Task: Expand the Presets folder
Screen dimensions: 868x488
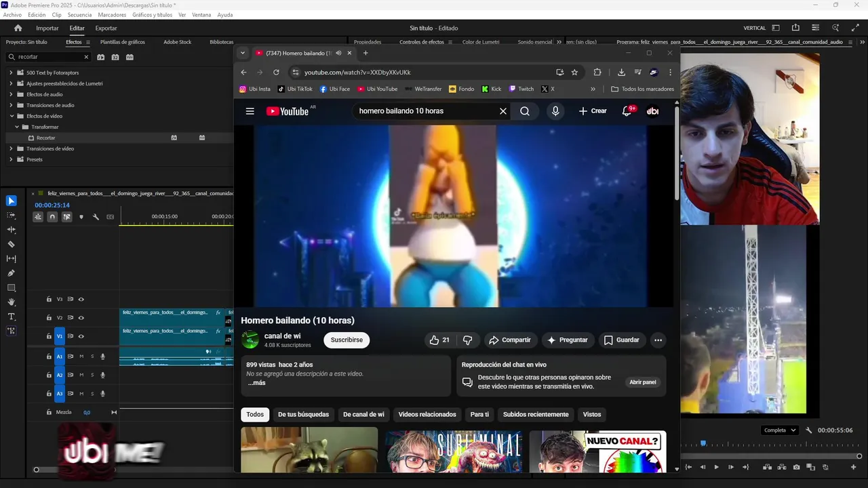Action: 11,159
